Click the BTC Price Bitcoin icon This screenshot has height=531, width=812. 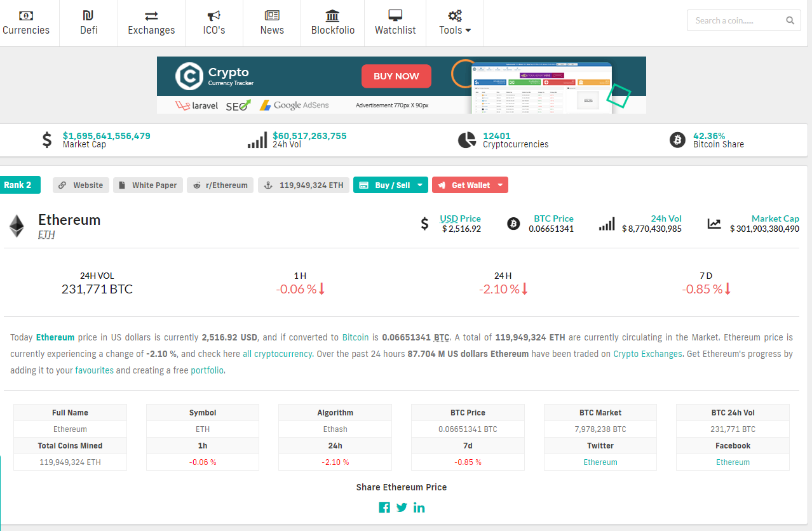[513, 224]
